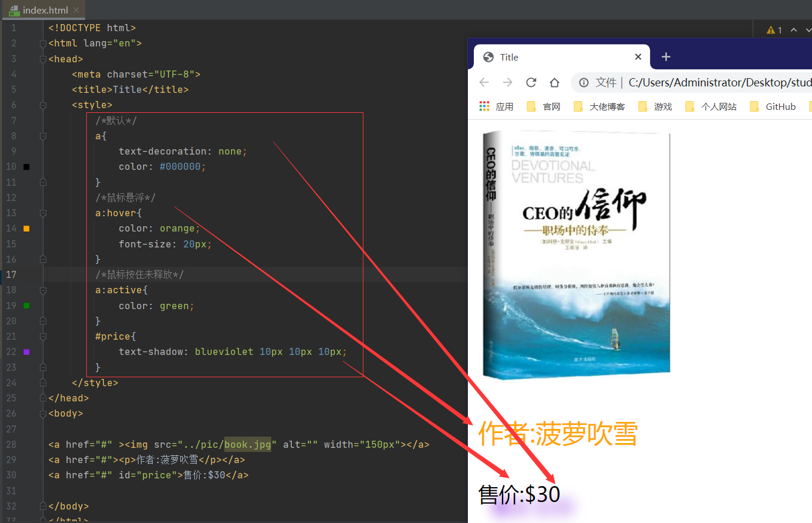
Task: Open the 游戏 bookmark folder
Action: [655, 106]
